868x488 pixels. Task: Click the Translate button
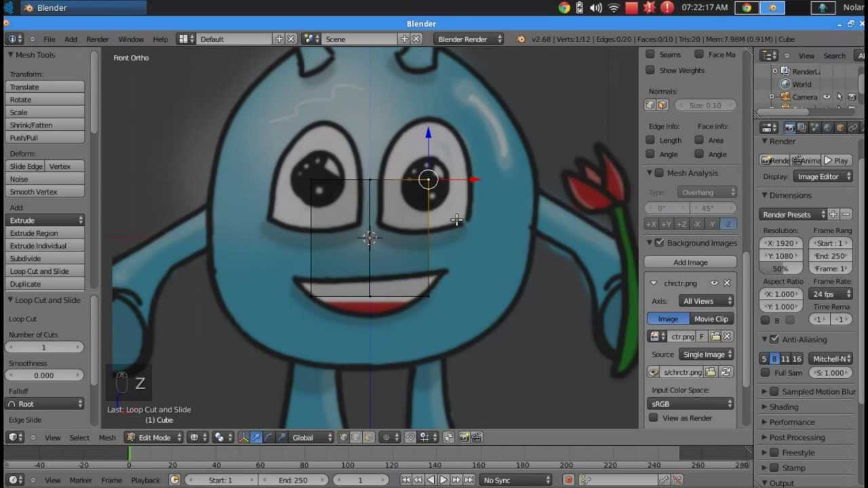(45, 87)
